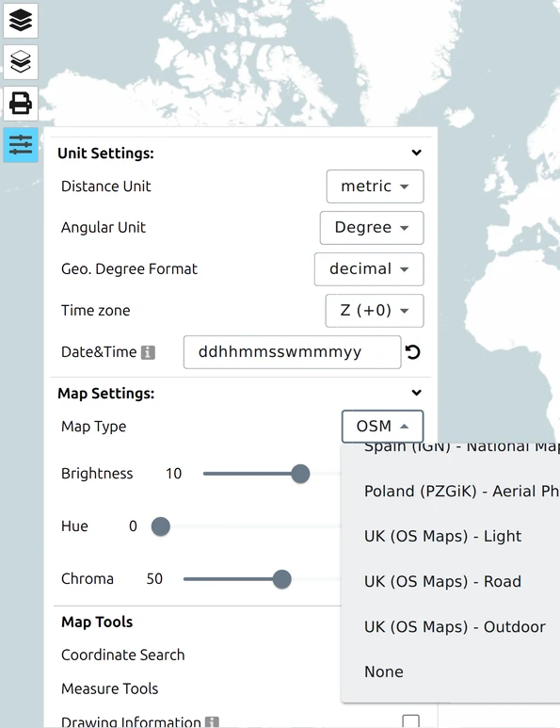
Task: Click the Brightness value 10
Action: [x=173, y=474]
